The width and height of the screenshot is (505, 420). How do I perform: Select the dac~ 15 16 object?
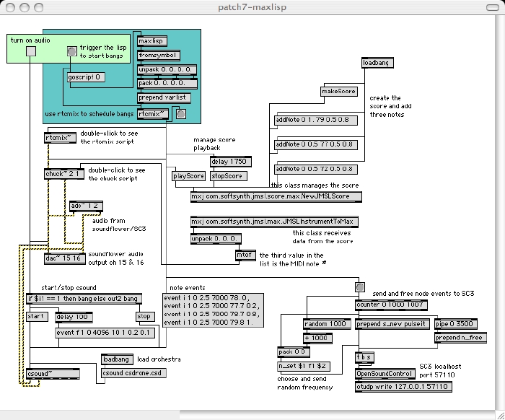(x=65, y=258)
